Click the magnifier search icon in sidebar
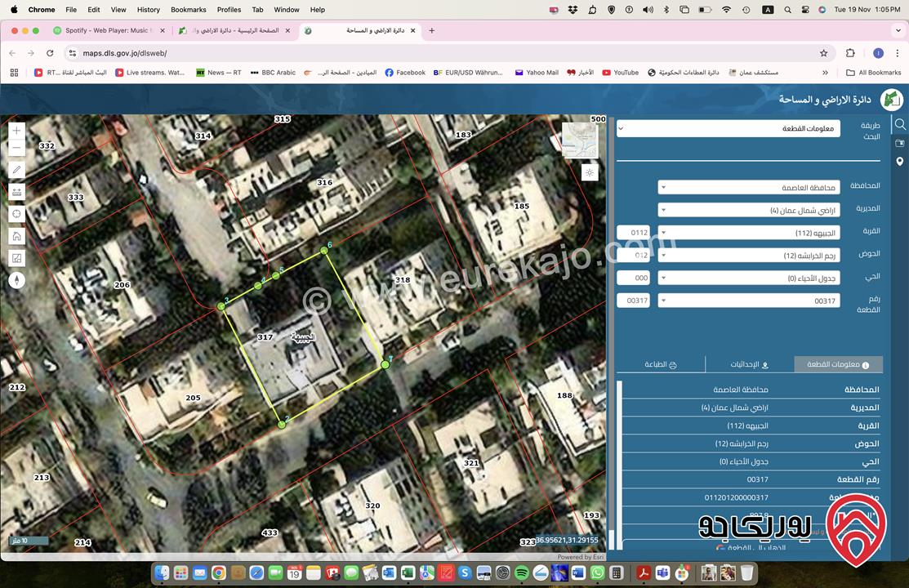909x588 pixels. [899, 124]
